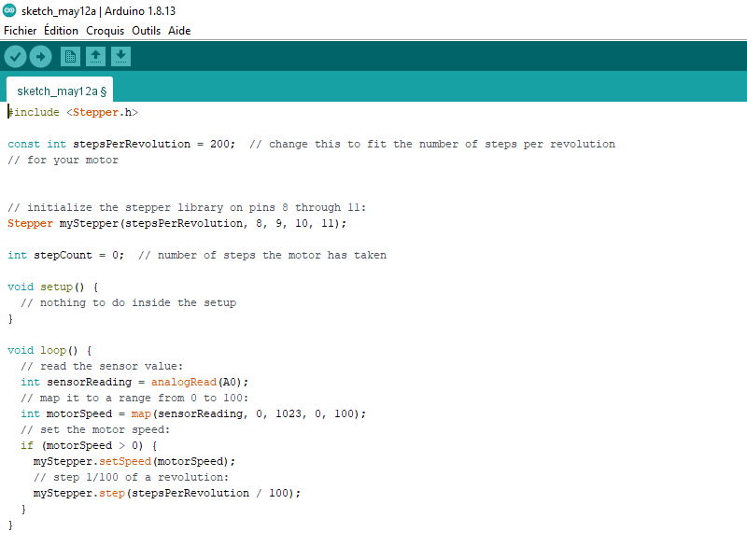Click the 'initialize the stepper library' comment

pyautogui.click(x=187, y=207)
